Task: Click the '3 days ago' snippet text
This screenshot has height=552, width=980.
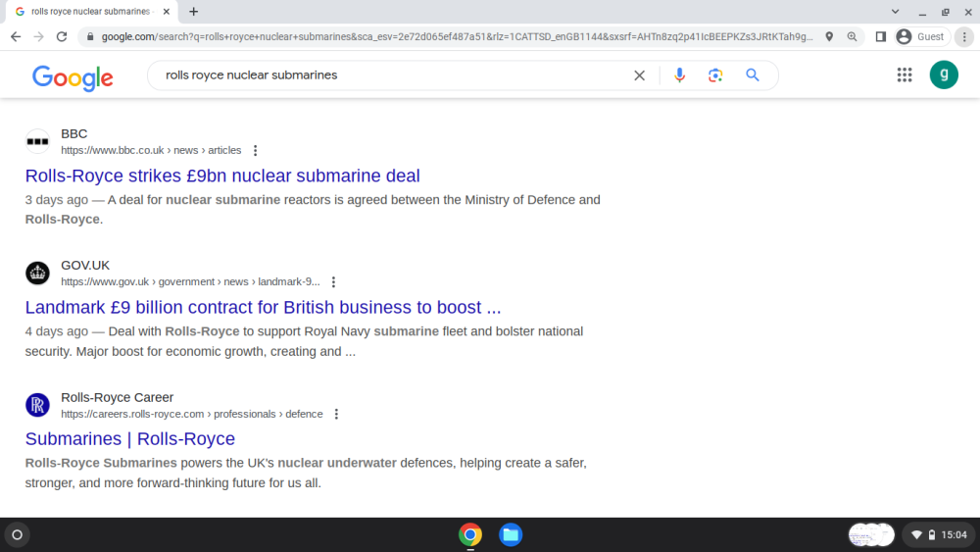Action: point(56,200)
